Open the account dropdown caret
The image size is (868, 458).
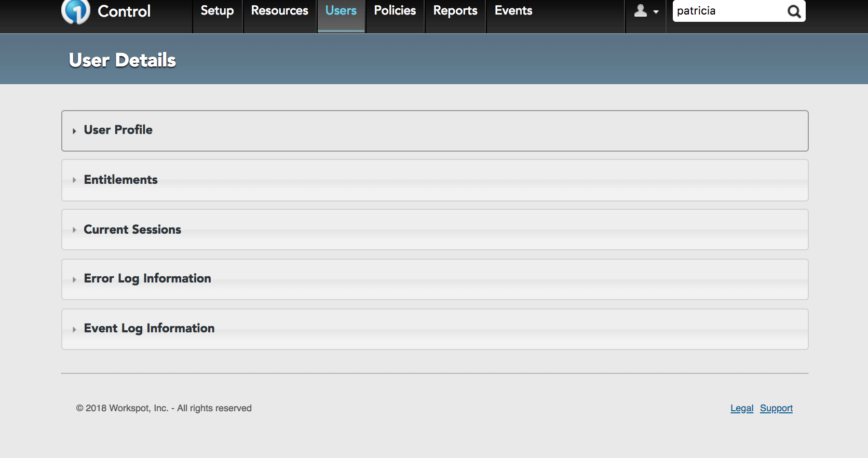point(656,12)
